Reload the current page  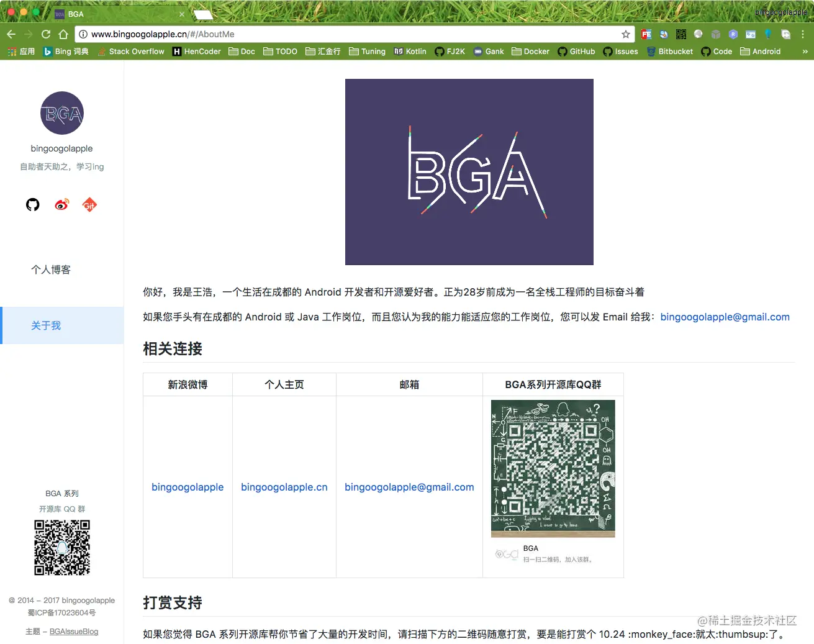tap(45, 34)
